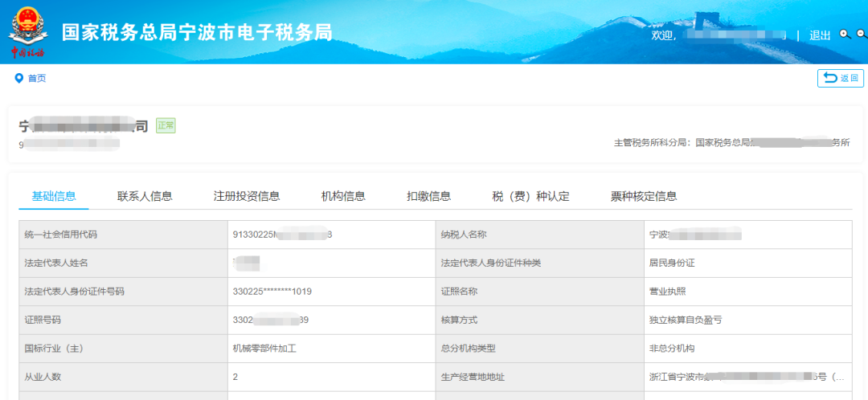The width and height of the screenshot is (868, 400).
Task: Click the 法定代表人身份证件号码 label cell
Action: pyautogui.click(x=124, y=292)
